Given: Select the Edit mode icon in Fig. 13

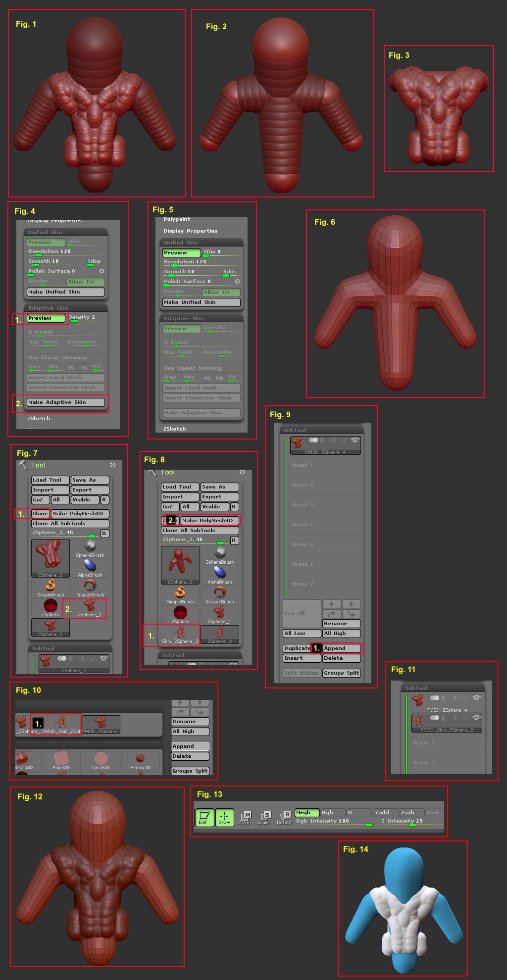Looking at the screenshot, I should click(204, 817).
